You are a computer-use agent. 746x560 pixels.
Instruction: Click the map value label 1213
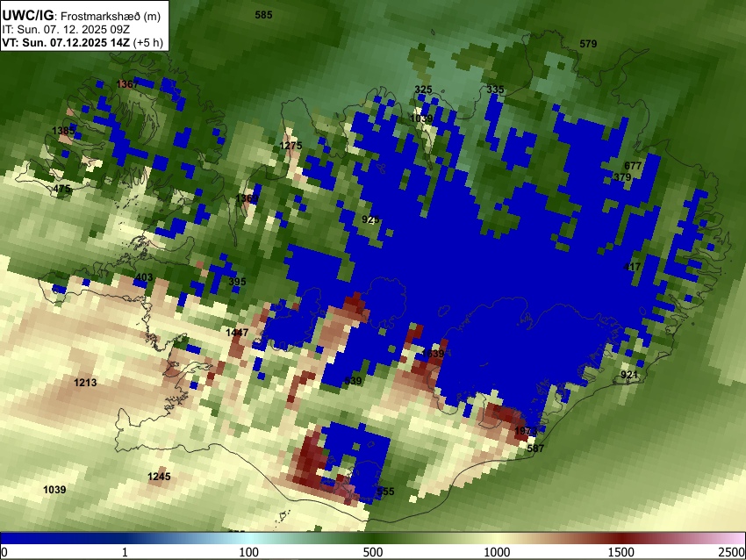pos(85,383)
